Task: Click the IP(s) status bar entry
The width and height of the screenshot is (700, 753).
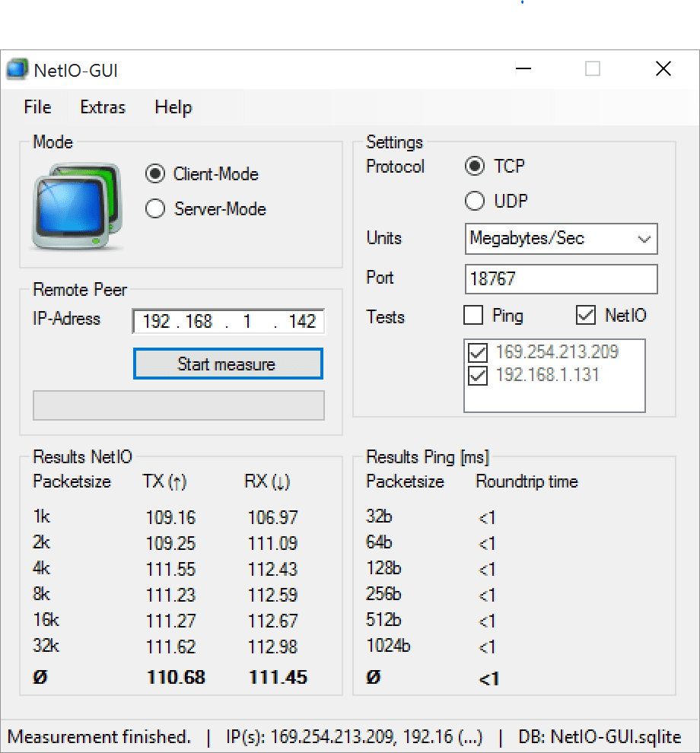Action: [x=354, y=737]
